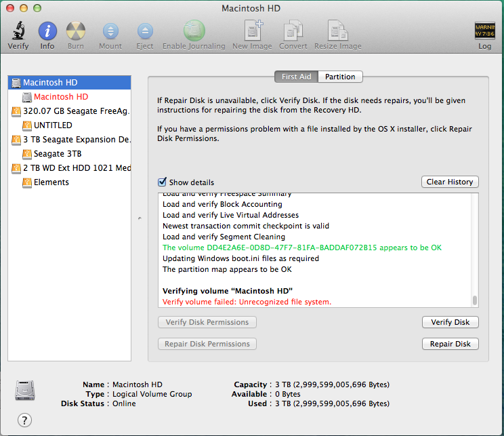The width and height of the screenshot is (504, 436).
Task: Select the 'UNTITLED' volume label
Action: 53,125
